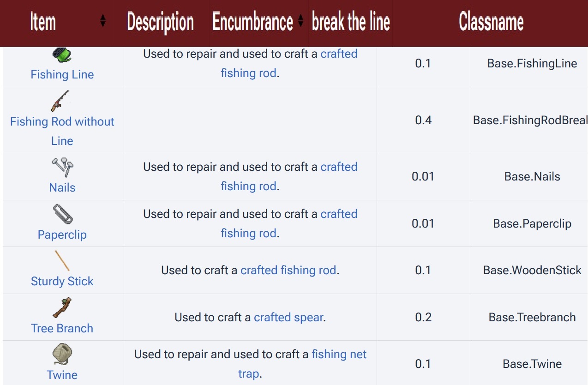Open the Tree Branch item link
This screenshot has width=588, height=385.
[62, 328]
